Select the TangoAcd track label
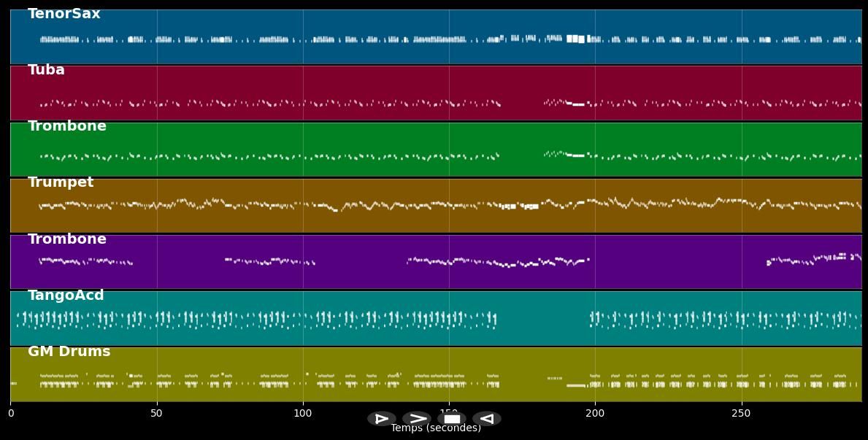The width and height of the screenshot is (868, 440). [66, 296]
